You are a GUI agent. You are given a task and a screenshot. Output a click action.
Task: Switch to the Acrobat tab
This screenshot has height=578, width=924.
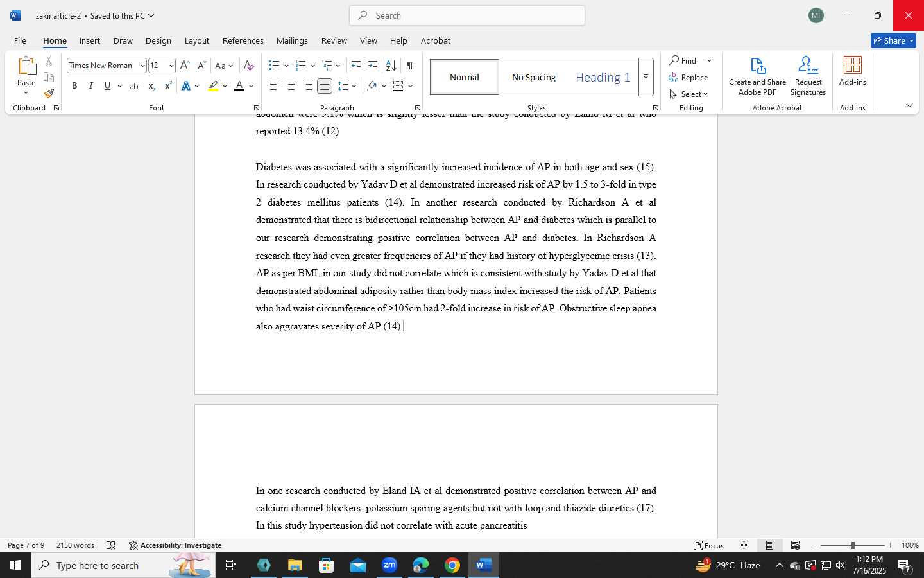(436, 40)
